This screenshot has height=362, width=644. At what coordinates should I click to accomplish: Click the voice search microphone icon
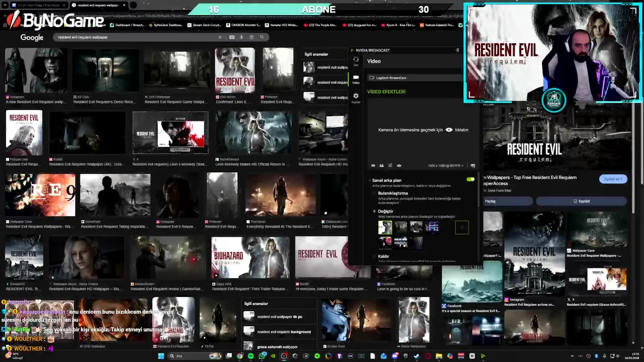[242, 37]
